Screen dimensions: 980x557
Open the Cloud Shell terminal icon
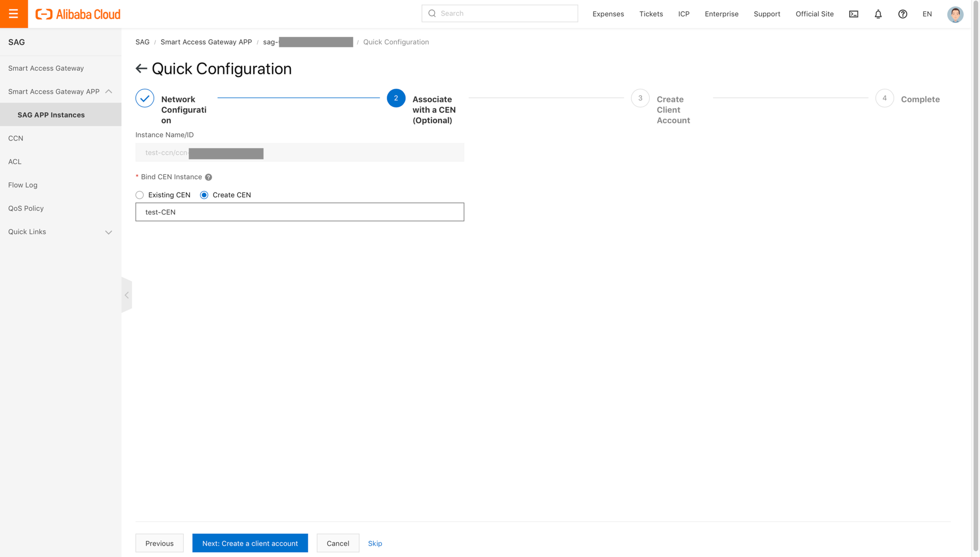tap(854, 14)
